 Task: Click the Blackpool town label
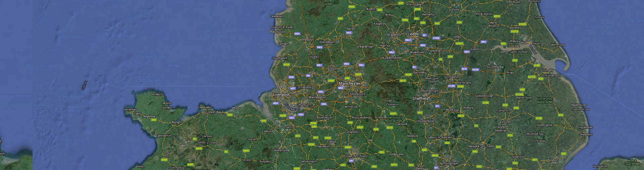coord(277,31)
